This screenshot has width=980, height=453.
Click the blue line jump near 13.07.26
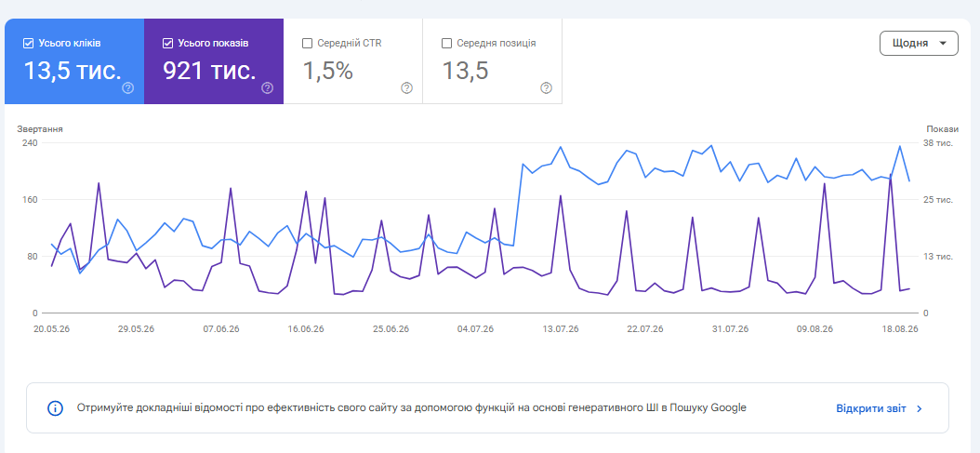[518, 205]
